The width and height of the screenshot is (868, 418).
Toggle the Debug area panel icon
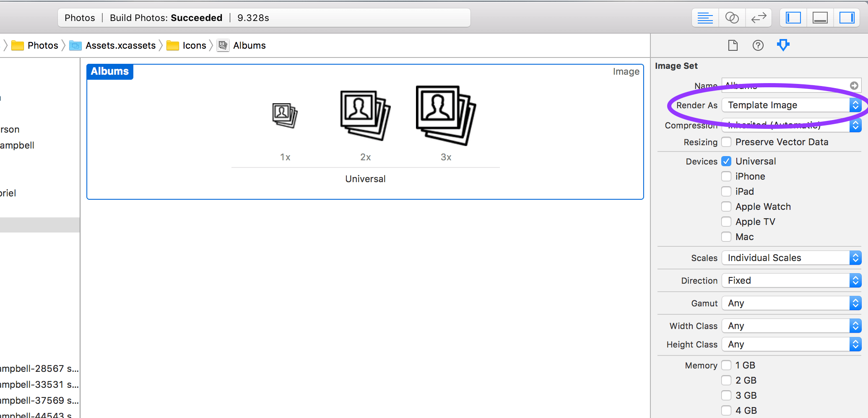coord(820,18)
